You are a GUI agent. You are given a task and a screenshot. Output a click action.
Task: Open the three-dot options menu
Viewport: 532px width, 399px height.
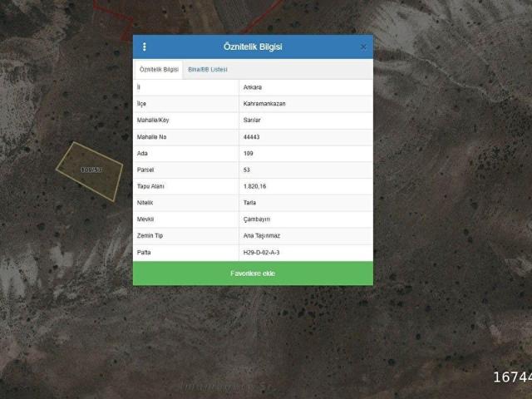[145, 47]
